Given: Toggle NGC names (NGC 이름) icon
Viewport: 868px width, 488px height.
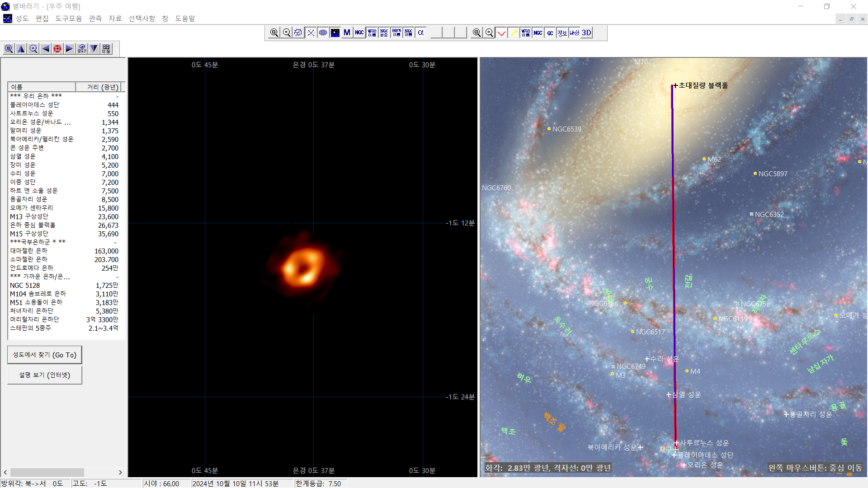Looking at the screenshot, I should click(x=409, y=33).
